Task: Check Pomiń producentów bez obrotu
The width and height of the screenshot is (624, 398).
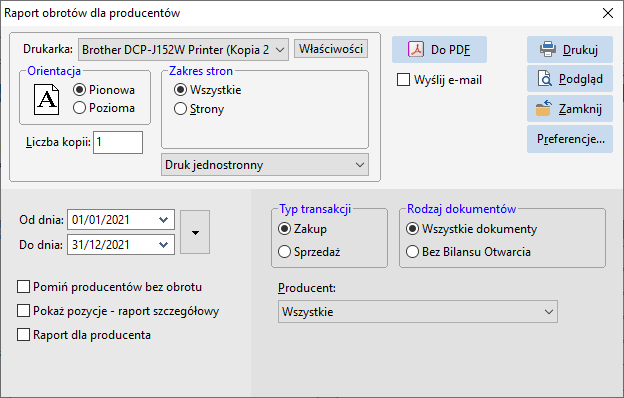Action: 23,287
